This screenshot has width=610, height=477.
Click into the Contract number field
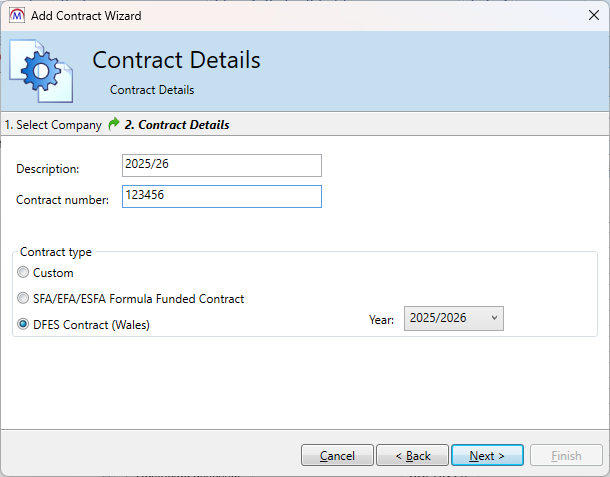click(221, 197)
